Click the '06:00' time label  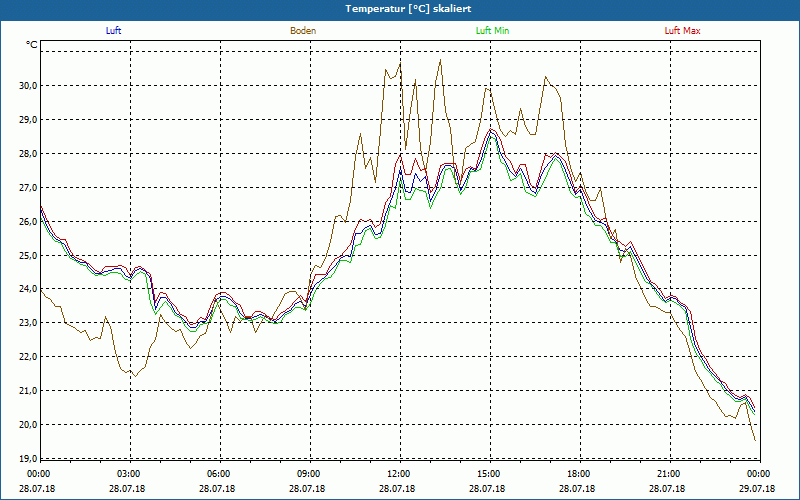pos(217,474)
